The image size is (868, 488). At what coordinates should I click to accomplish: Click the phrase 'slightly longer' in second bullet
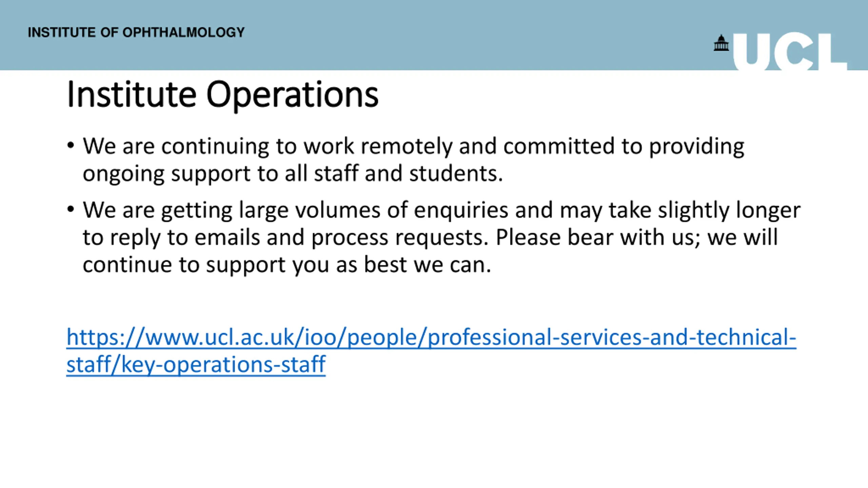[729, 210]
